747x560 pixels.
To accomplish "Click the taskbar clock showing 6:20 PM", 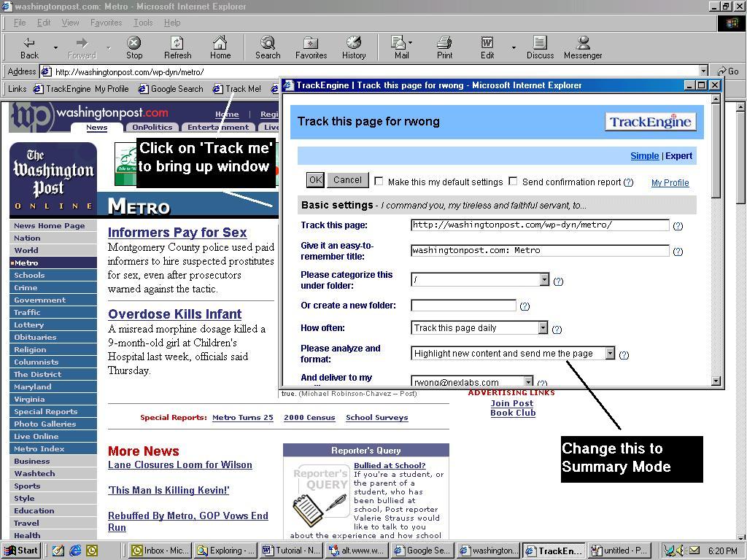I will tap(722, 551).
